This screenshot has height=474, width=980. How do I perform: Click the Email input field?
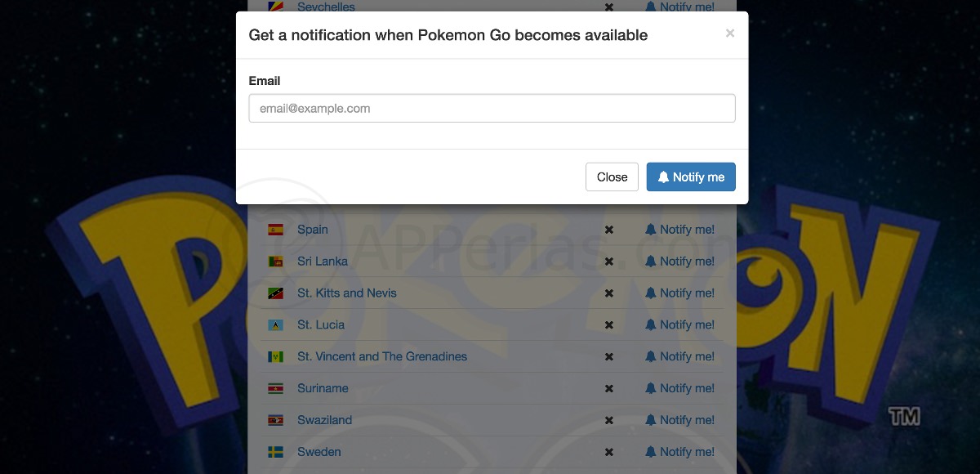tap(492, 108)
